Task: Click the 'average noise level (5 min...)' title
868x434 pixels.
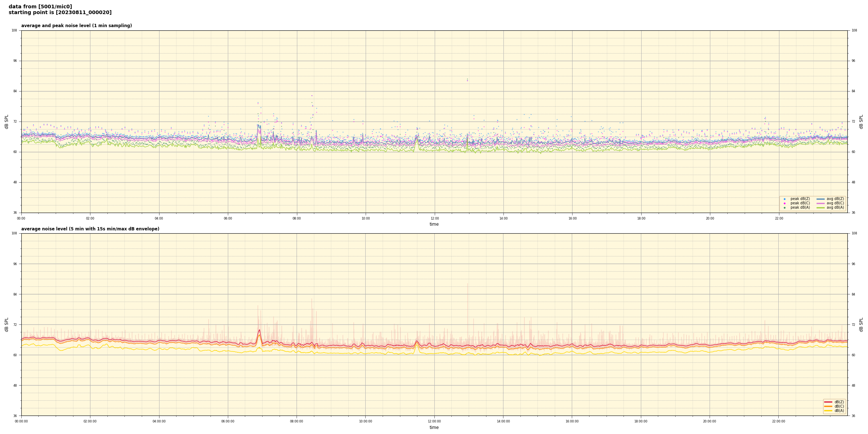Action: [90, 229]
